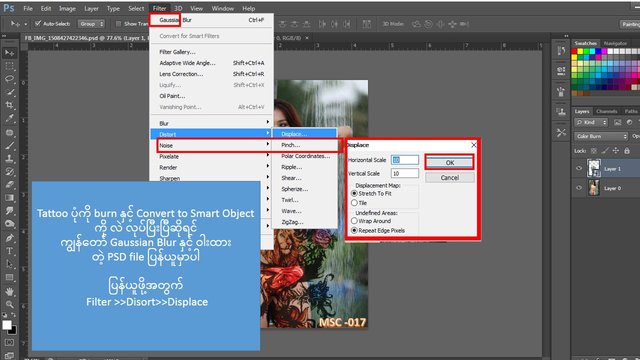Switch to the Channels tab
The height and width of the screenshot is (360, 640).
pyautogui.click(x=607, y=111)
